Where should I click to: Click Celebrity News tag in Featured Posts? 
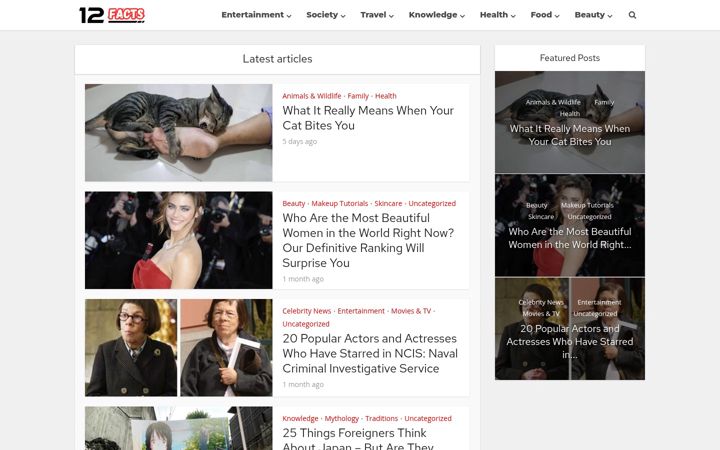(541, 302)
